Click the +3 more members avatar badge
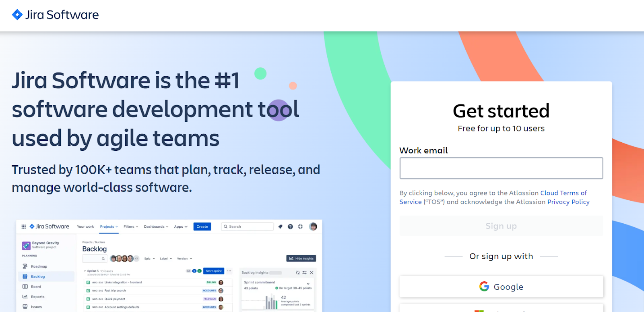 pos(136,258)
